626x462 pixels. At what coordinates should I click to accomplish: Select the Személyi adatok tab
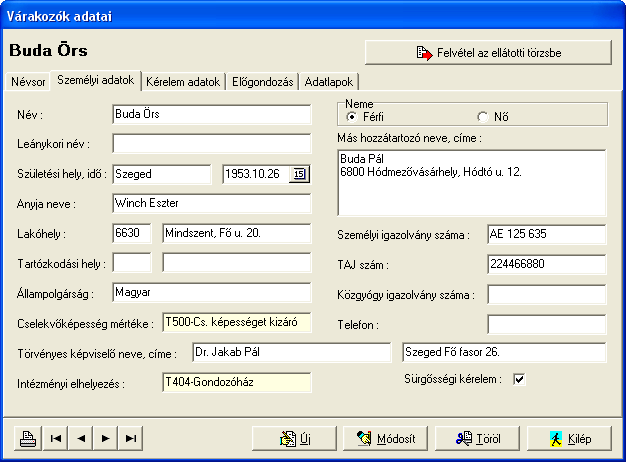coord(95,80)
